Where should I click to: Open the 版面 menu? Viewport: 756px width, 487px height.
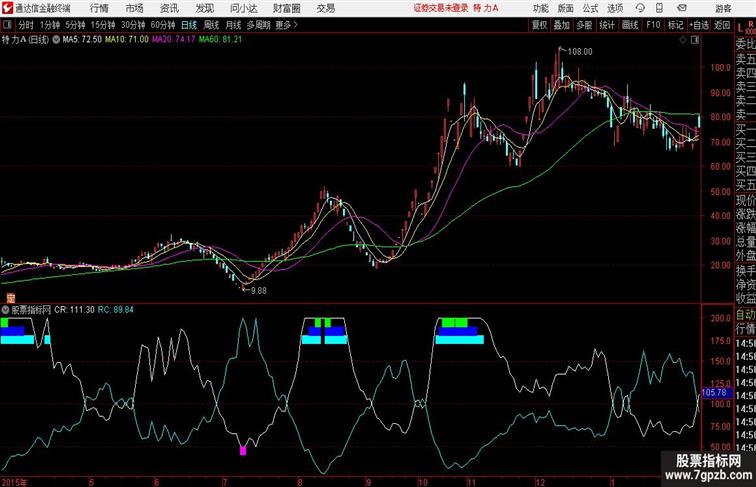(565, 8)
